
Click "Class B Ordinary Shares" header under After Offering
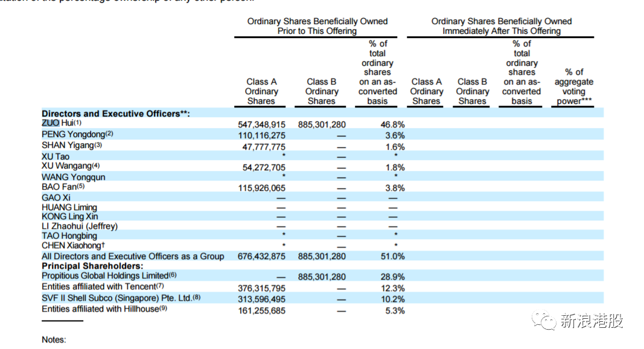point(473,91)
